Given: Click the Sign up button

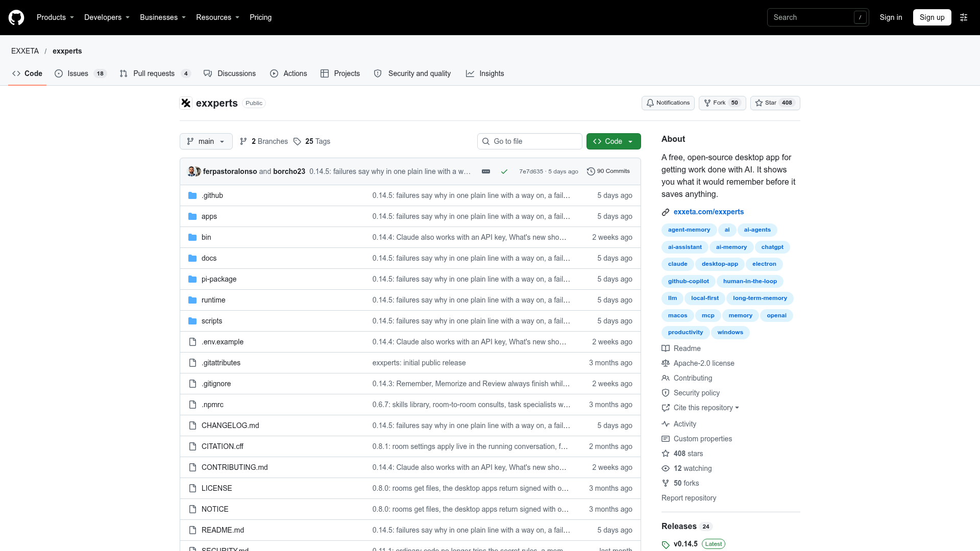Looking at the screenshot, I should tap(932, 17).
